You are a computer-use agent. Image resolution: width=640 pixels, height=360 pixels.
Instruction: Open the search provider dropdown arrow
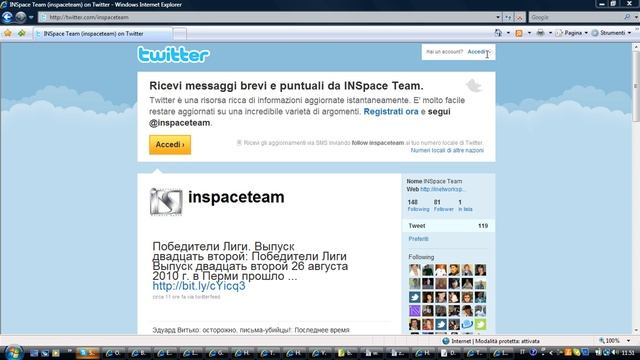pos(636,18)
